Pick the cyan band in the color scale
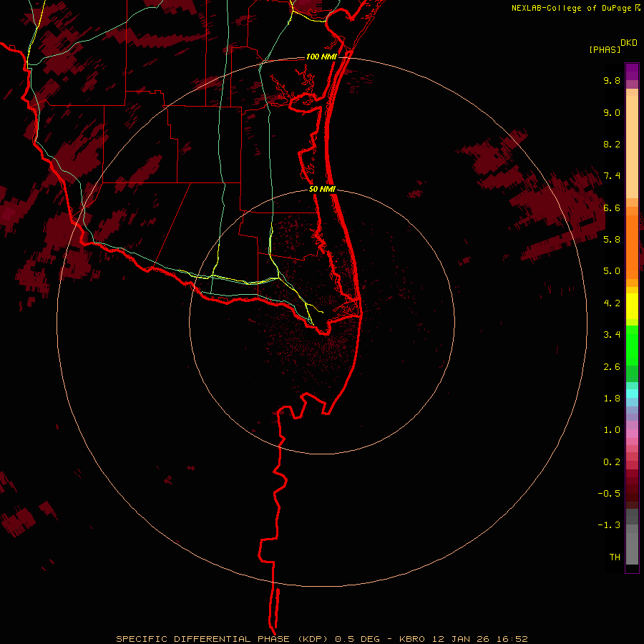644x644 pixels. tap(632, 394)
